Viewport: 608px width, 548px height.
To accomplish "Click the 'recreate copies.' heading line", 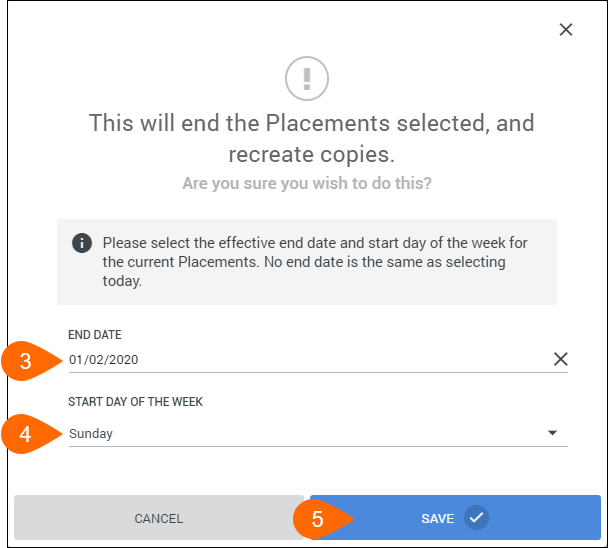I will point(311,154).
